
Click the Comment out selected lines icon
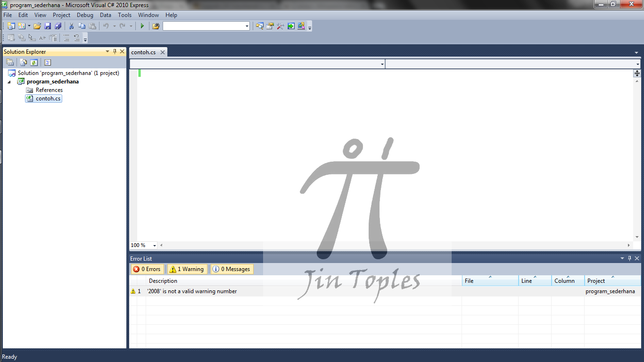[x=66, y=38]
